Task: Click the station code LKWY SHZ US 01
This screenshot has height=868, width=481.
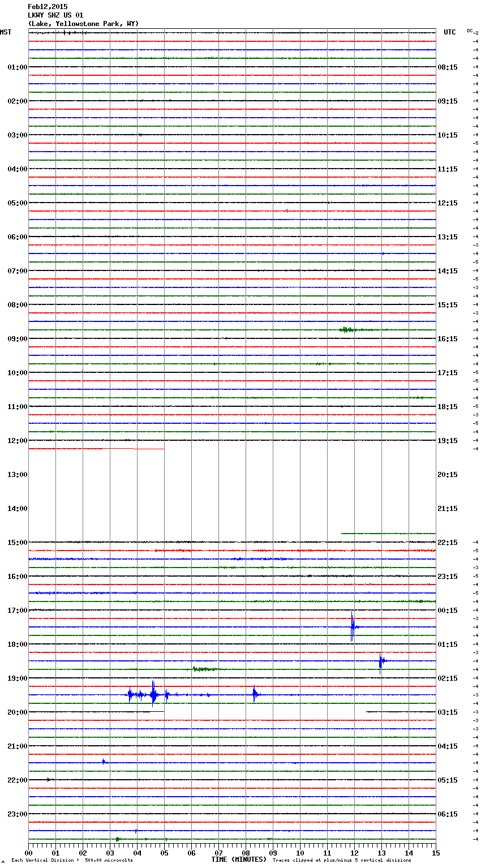Action: [x=55, y=15]
